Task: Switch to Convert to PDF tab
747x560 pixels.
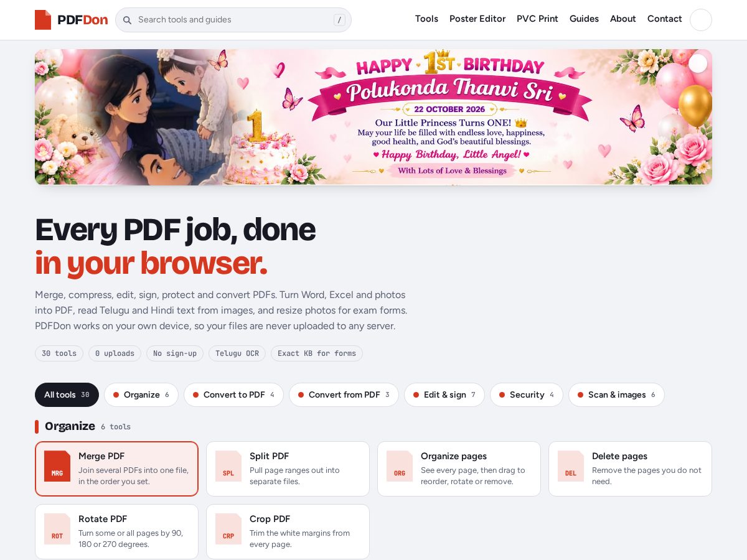Action: tap(233, 394)
